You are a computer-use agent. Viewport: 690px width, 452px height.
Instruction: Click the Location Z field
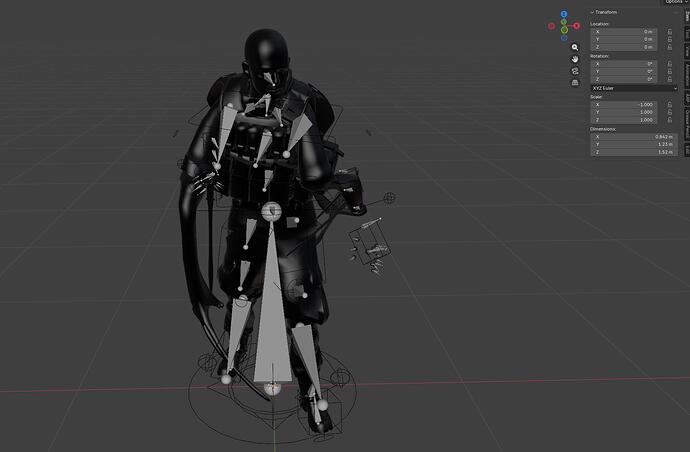pos(624,47)
